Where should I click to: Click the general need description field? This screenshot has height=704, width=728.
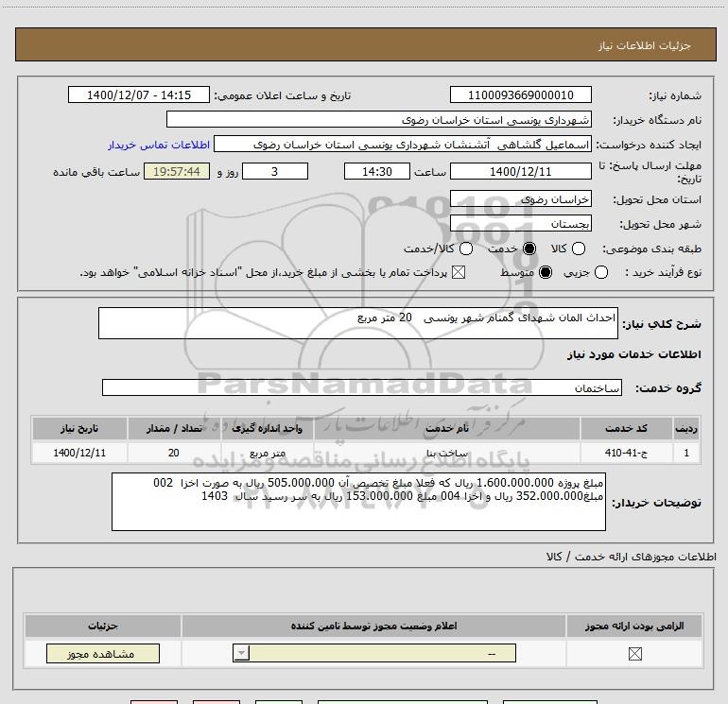pos(358,323)
